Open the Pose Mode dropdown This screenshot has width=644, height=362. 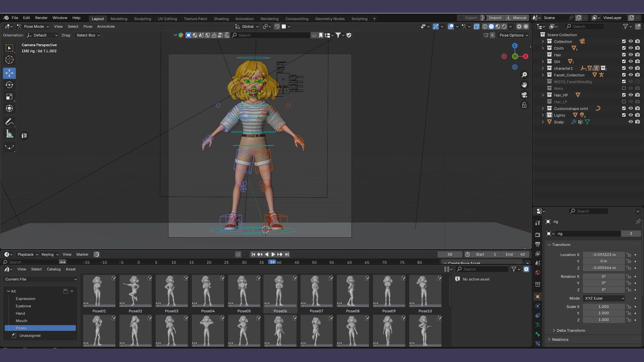tap(33, 26)
